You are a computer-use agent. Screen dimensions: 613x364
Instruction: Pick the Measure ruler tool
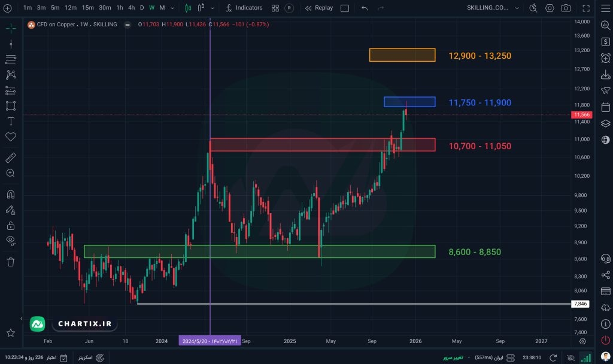coord(10,158)
